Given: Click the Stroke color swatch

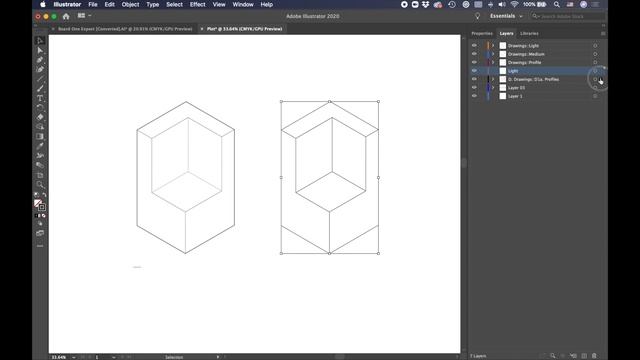Looking at the screenshot, I should 42,207.
